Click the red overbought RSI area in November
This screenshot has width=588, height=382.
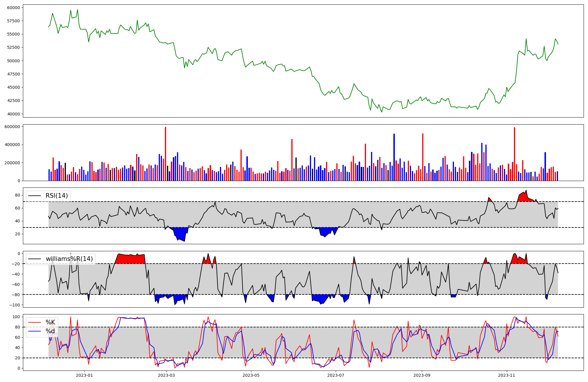coord(524,197)
